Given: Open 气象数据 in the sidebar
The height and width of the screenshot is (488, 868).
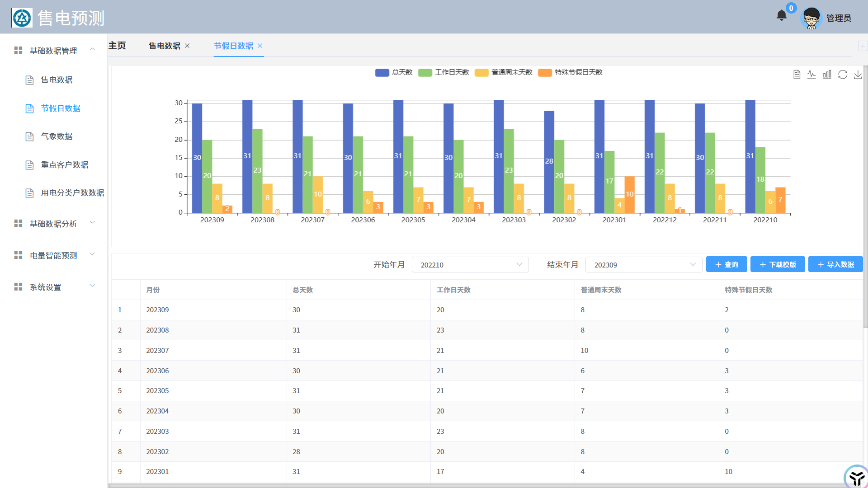Looking at the screenshot, I should tap(57, 136).
